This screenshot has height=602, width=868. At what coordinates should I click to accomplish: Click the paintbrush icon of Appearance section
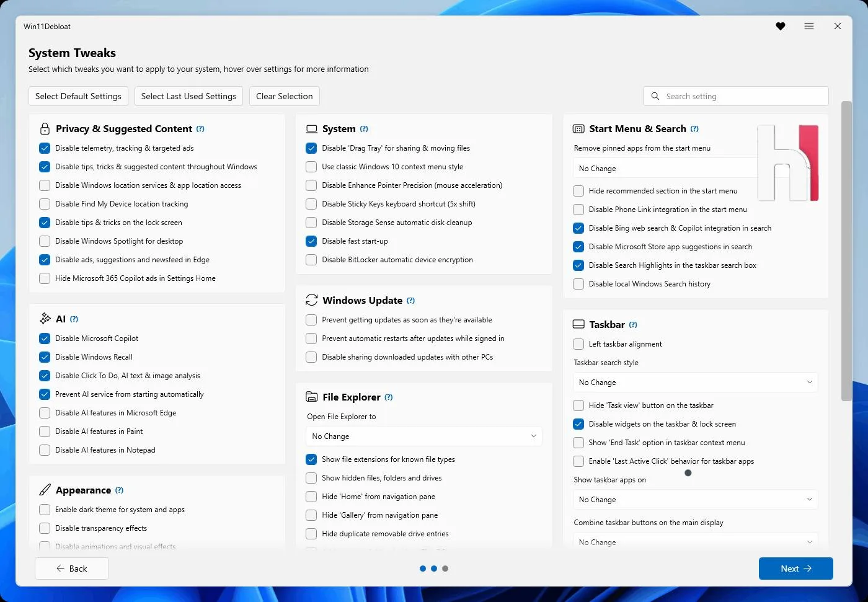(45, 490)
